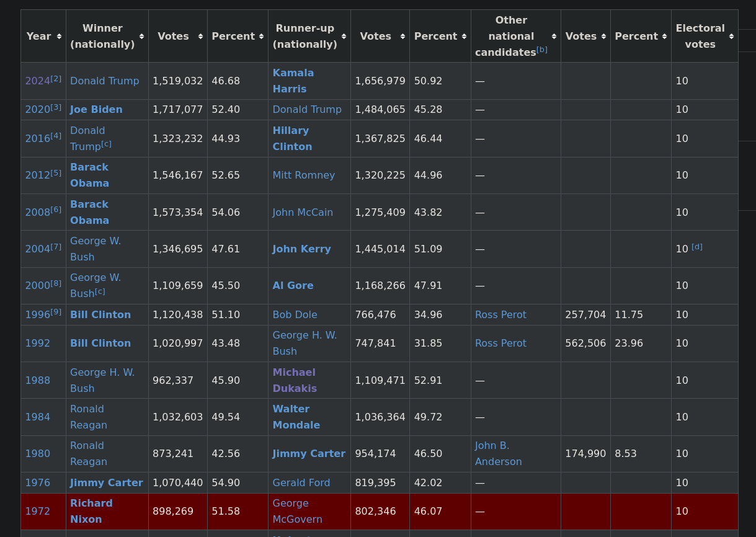Screen dimensions: 756x537
Task: Open the 2024 election year link
Action: click(x=37, y=81)
